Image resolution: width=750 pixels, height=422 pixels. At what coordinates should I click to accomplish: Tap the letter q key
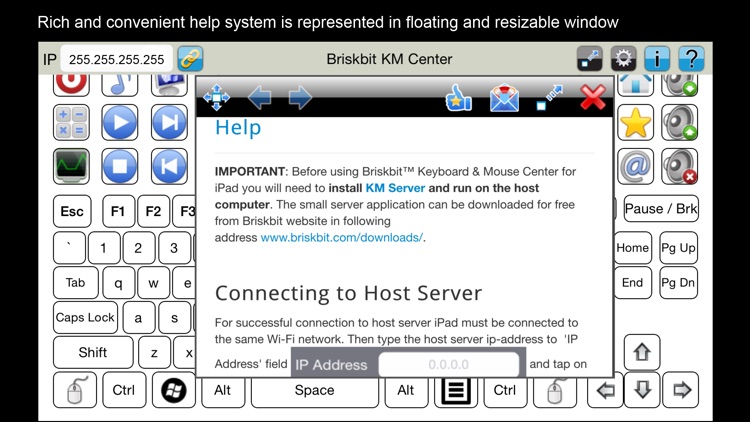coord(118,282)
